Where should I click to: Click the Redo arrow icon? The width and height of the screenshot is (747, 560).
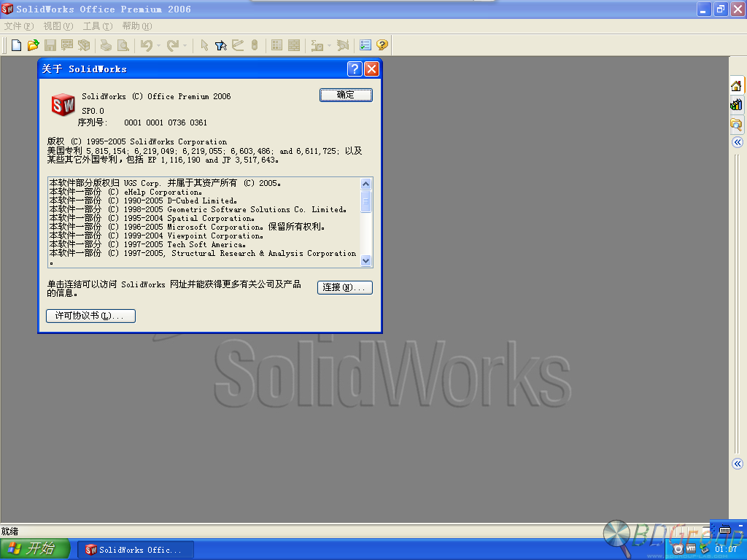click(x=172, y=45)
